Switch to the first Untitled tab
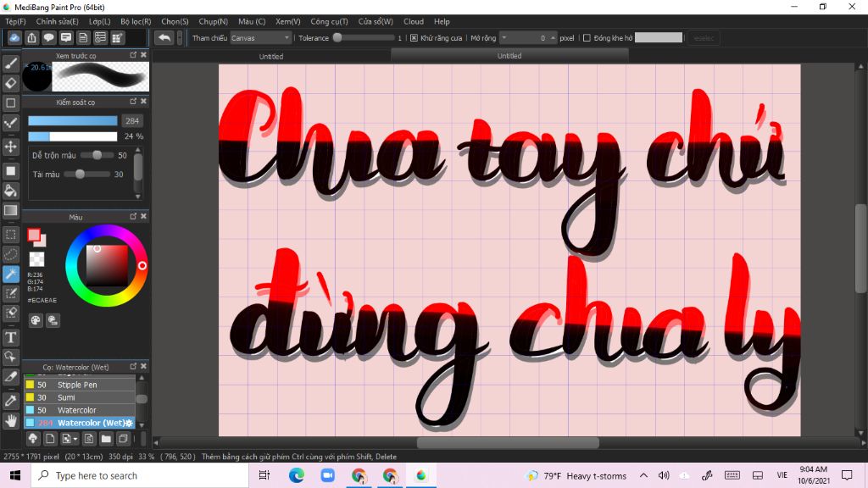Image resolution: width=868 pixels, height=488 pixels. click(271, 57)
